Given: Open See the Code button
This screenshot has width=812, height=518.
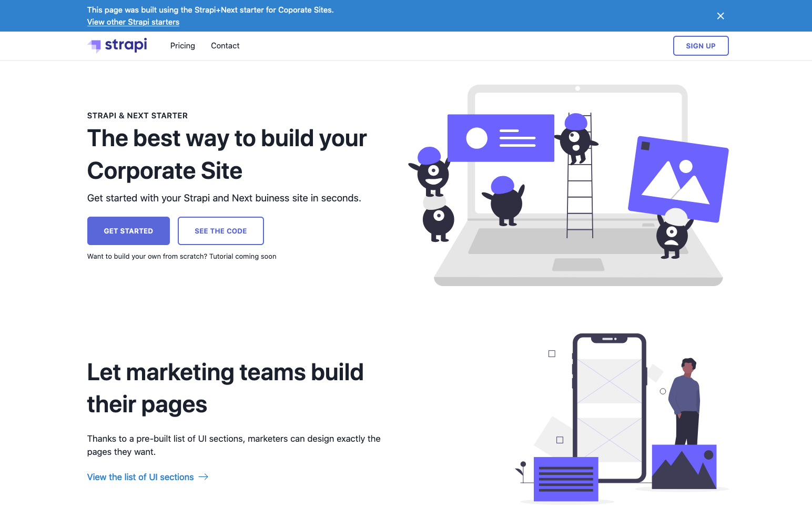Looking at the screenshot, I should [x=221, y=231].
